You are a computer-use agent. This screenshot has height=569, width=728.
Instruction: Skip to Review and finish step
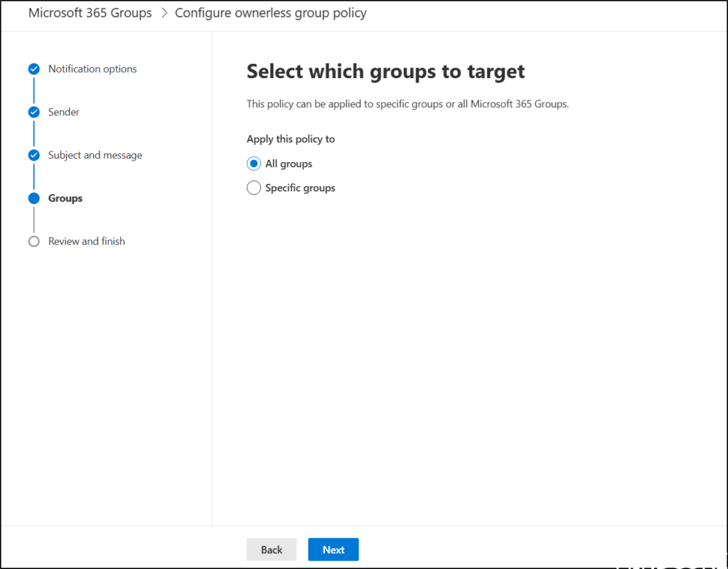pyautogui.click(x=87, y=242)
